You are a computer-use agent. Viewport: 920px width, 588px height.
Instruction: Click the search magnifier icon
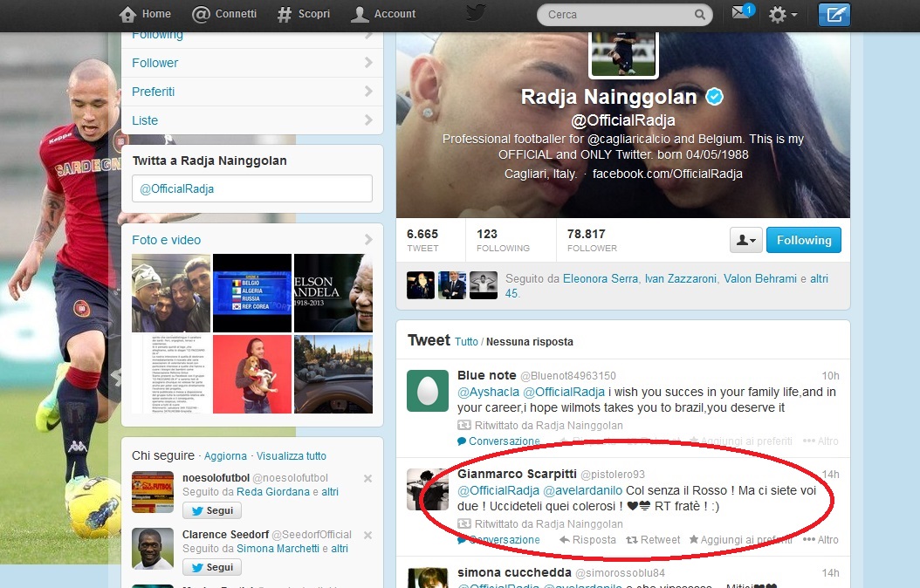(x=699, y=15)
